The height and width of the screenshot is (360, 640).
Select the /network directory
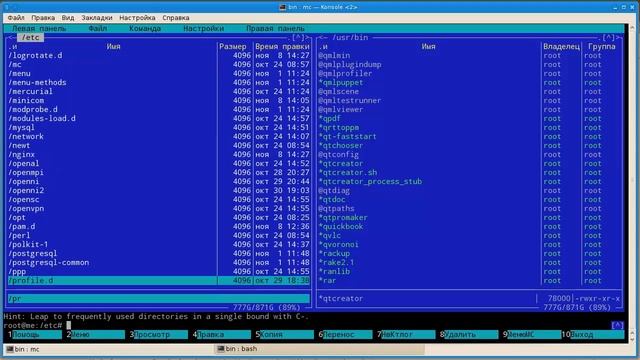[x=26, y=136]
